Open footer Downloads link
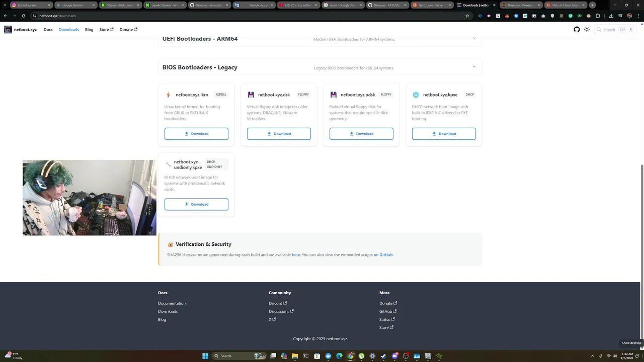Image resolution: width=644 pixels, height=362 pixels. 168,311
